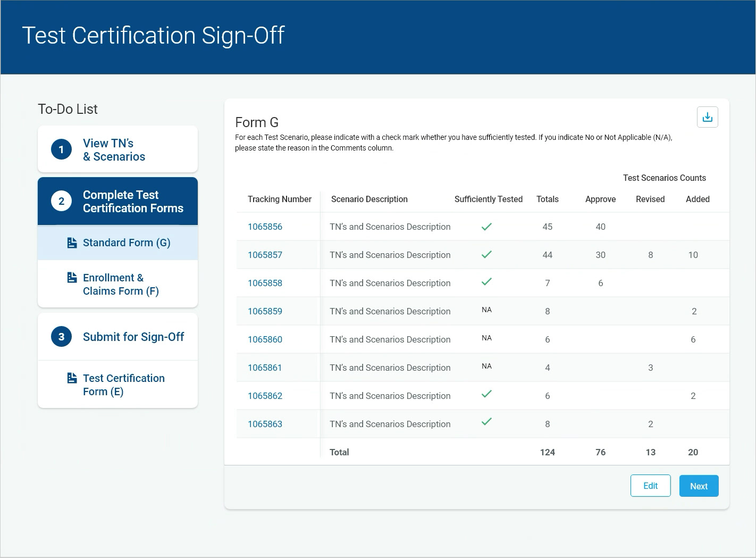Viewport: 756px width, 558px height.
Task: Toggle sufficiently tested check for row 1065863
Action: tap(486, 422)
